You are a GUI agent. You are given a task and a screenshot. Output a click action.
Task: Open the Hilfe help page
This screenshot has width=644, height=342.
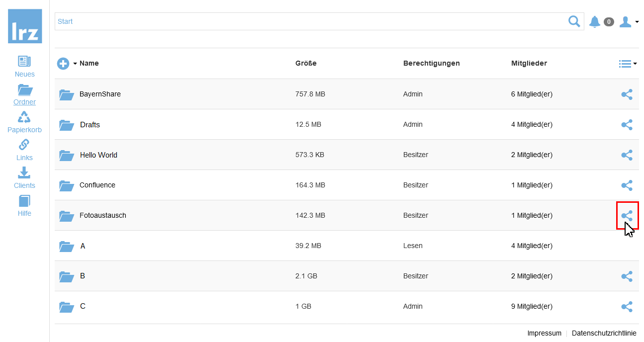[x=24, y=206]
